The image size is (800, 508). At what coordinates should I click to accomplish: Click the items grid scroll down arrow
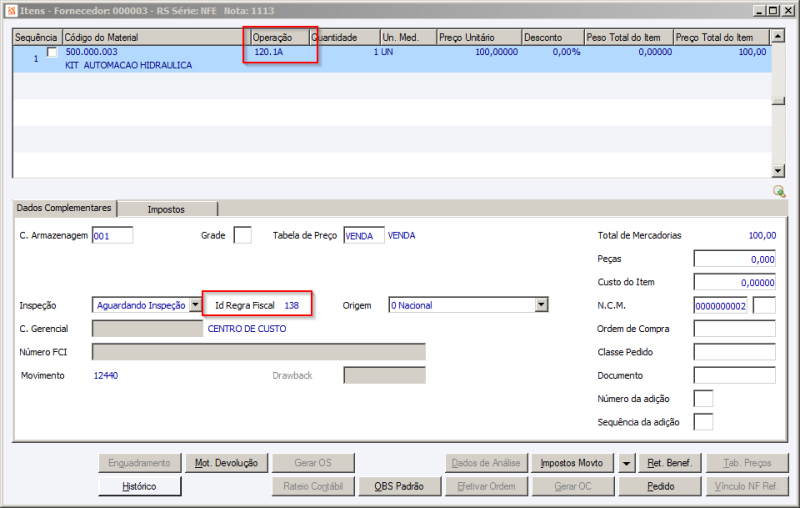778,171
